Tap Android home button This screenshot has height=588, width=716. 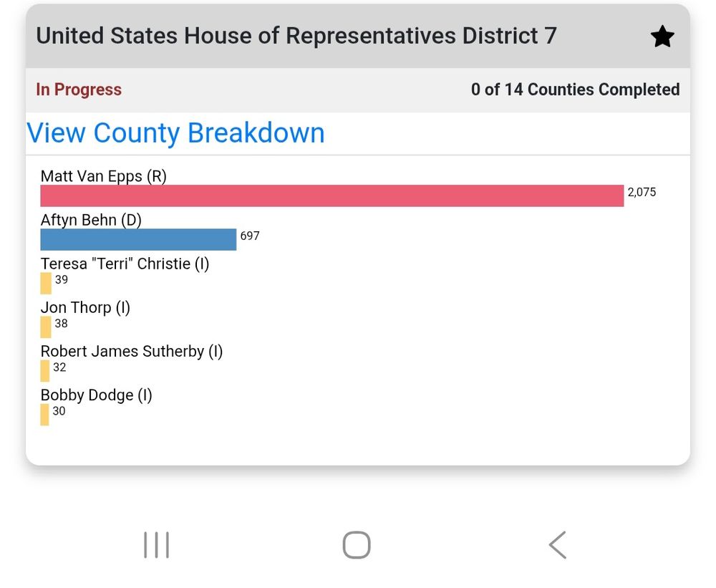pyautogui.click(x=357, y=544)
